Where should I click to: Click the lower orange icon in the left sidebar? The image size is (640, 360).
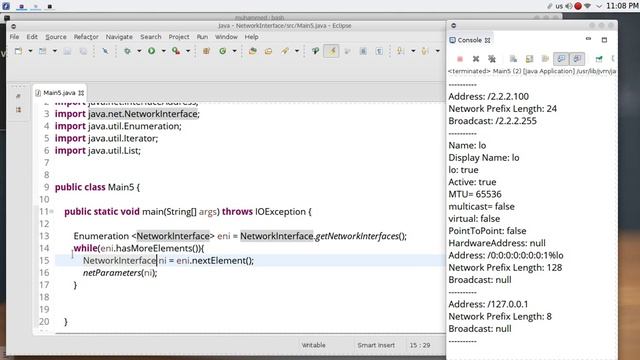18,110
